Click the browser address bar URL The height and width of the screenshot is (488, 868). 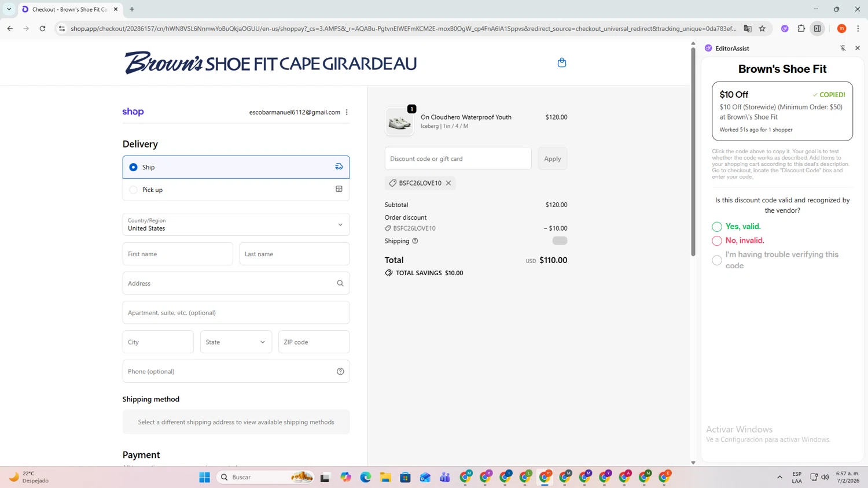[x=403, y=28]
